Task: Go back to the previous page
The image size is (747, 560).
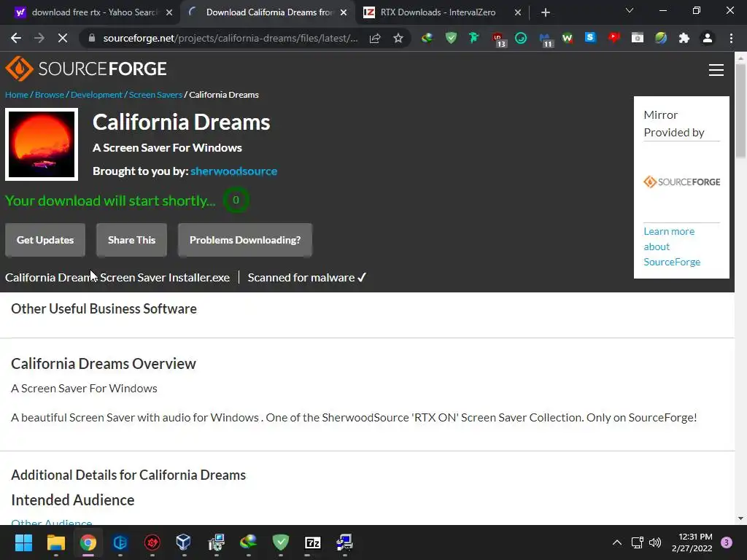Action: click(x=16, y=38)
